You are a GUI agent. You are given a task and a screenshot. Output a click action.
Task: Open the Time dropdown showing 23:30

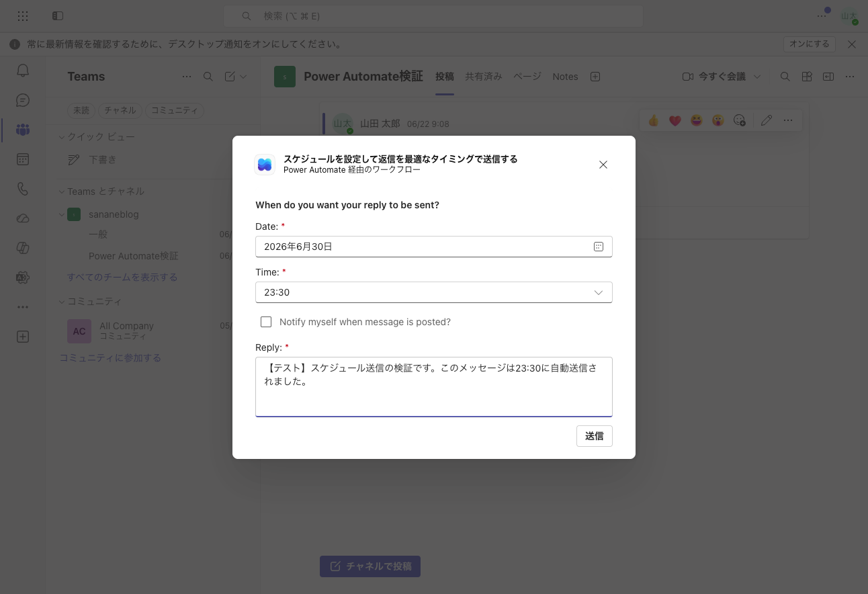click(x=434, y=292)
